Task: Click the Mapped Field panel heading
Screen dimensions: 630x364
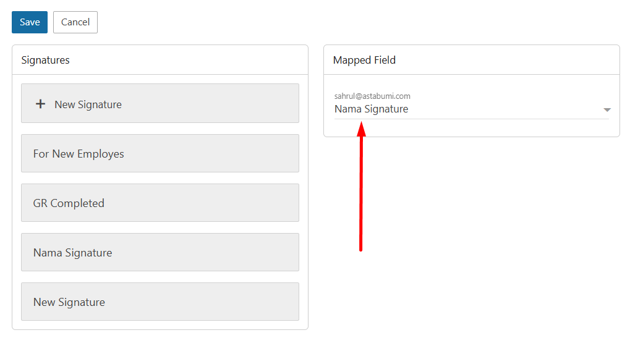Action: (x=364, y=60)
